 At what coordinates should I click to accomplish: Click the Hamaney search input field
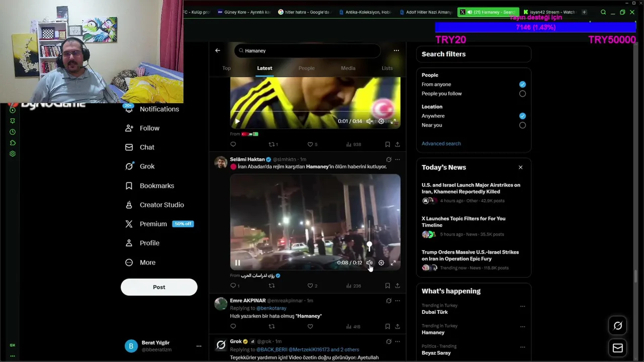point(307,50)
